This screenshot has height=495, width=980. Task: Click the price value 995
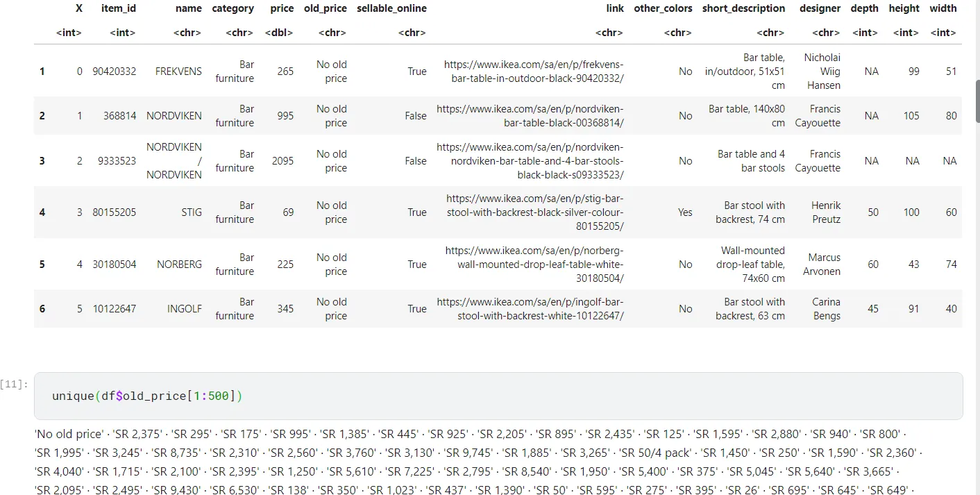click(x=285, y=116)
